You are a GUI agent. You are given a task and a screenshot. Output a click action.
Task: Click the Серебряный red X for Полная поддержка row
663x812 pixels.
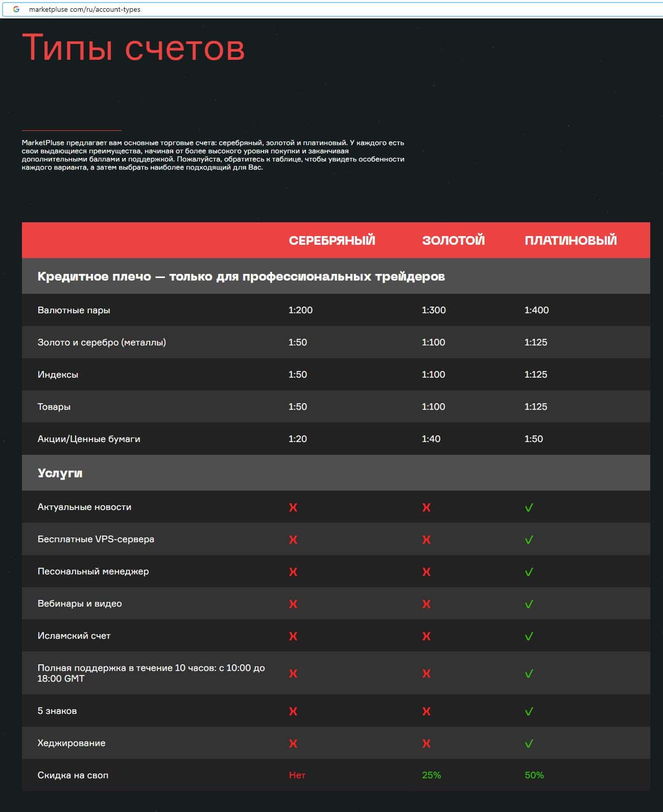[x=293, y=674]
